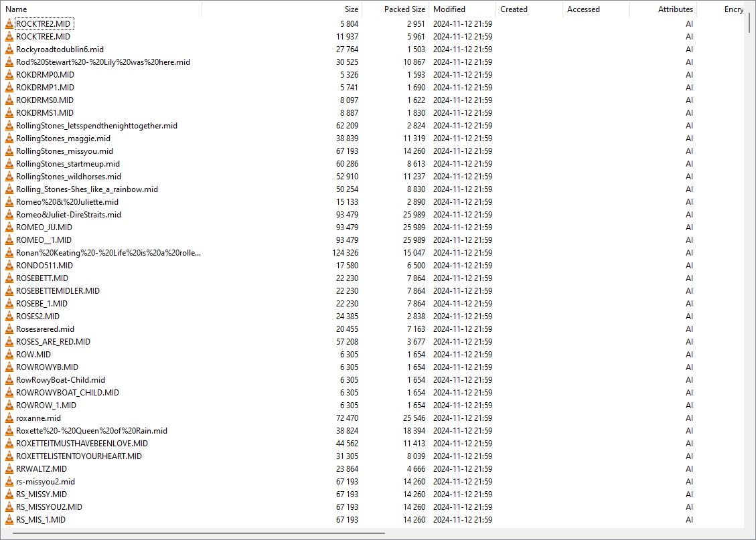Select the file ROSEBE_1.MID
Image resolution: width=756 pixels, height=540 pixels.
[x=42, y=304]
